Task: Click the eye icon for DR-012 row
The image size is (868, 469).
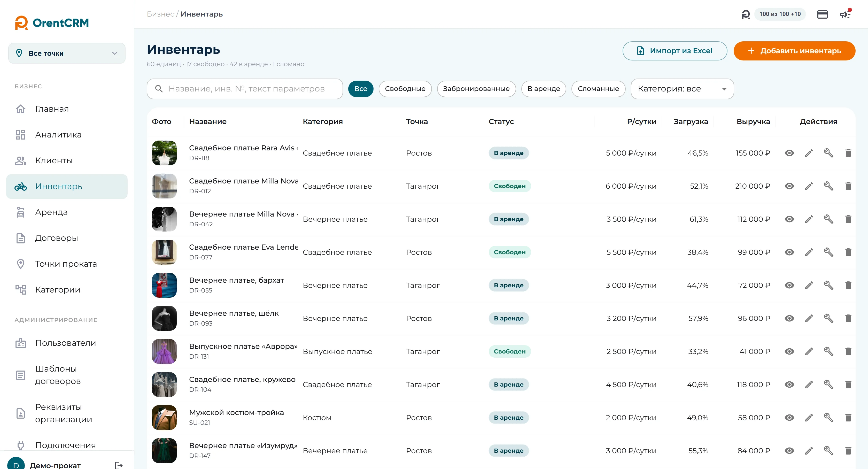Action: [789, 186]
